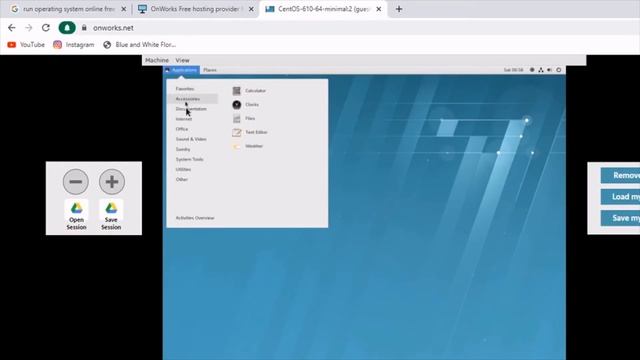Close the CentOS-610-64-minimal tab
640x360 pixels.
coord(379,9)
